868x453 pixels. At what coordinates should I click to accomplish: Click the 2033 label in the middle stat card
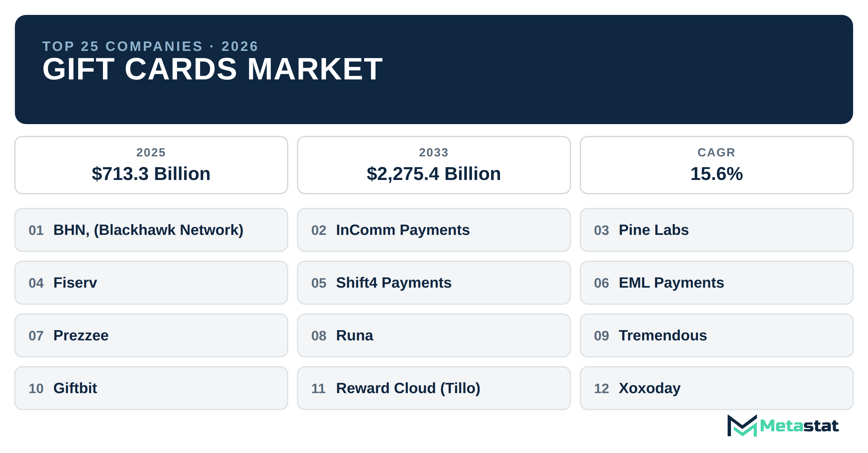pyautogui.click(x=434, y=152)
